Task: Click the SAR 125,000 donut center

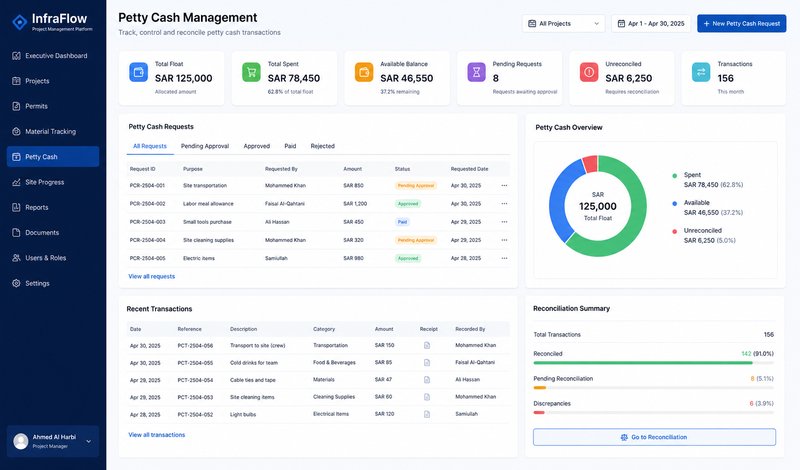Action: [597, 206]
